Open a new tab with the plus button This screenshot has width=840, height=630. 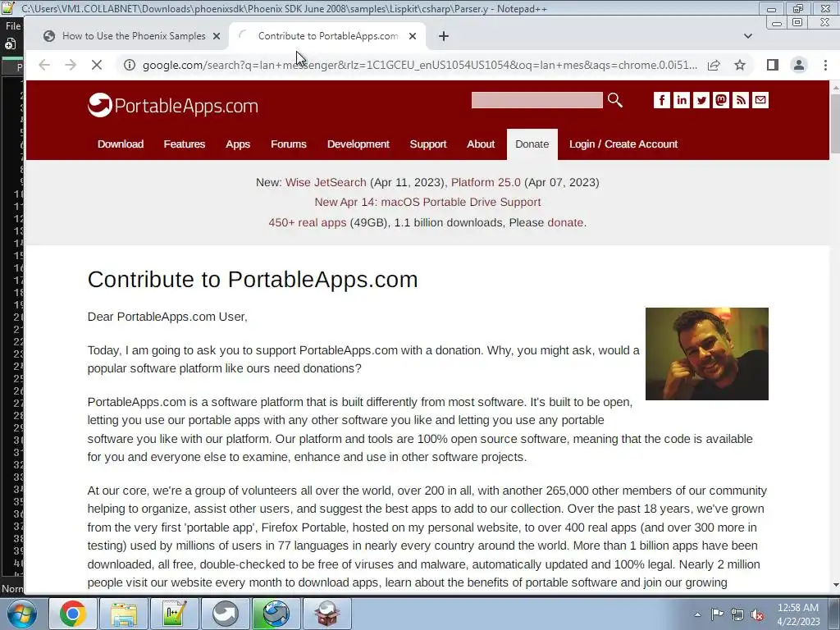(x=444, y=36)
